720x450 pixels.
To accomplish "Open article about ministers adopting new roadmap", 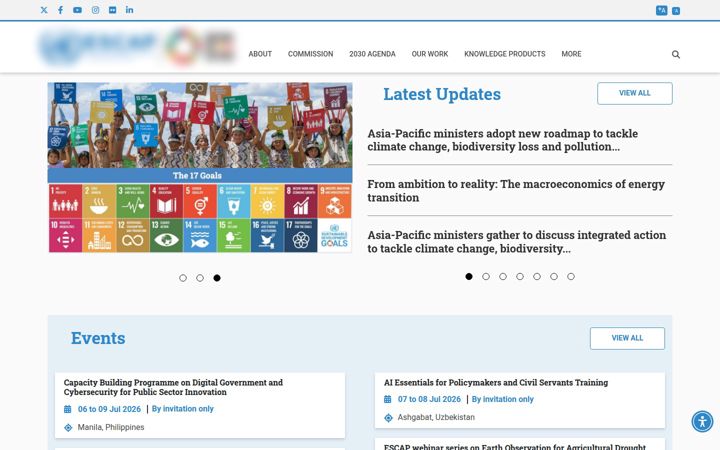I will [x=502, y=140].
